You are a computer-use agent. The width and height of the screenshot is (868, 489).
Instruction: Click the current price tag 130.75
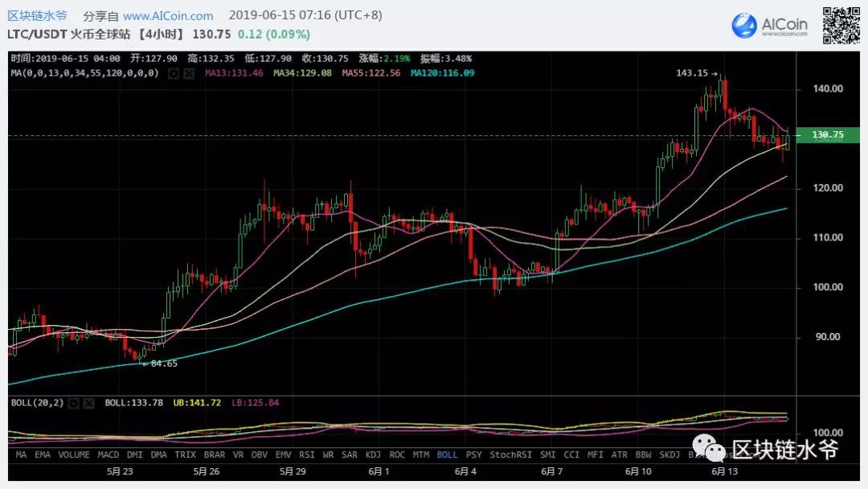pyautogui.click(x=828, y=135)
